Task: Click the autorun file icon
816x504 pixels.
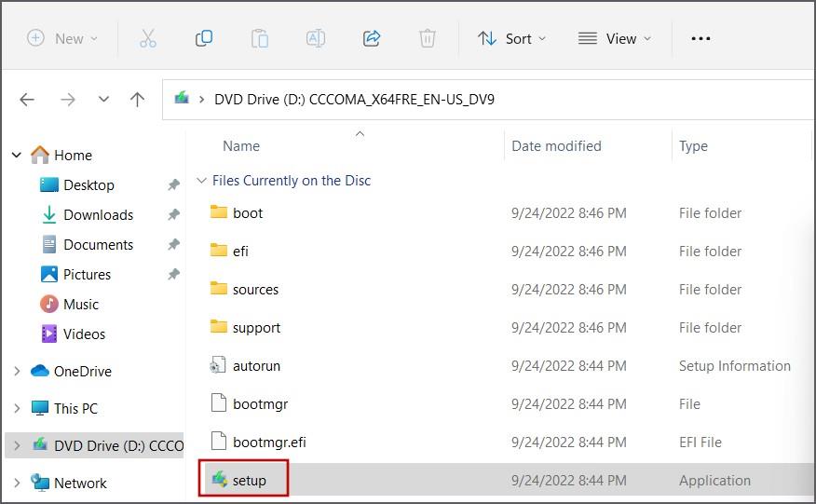Action: [218, 365]
